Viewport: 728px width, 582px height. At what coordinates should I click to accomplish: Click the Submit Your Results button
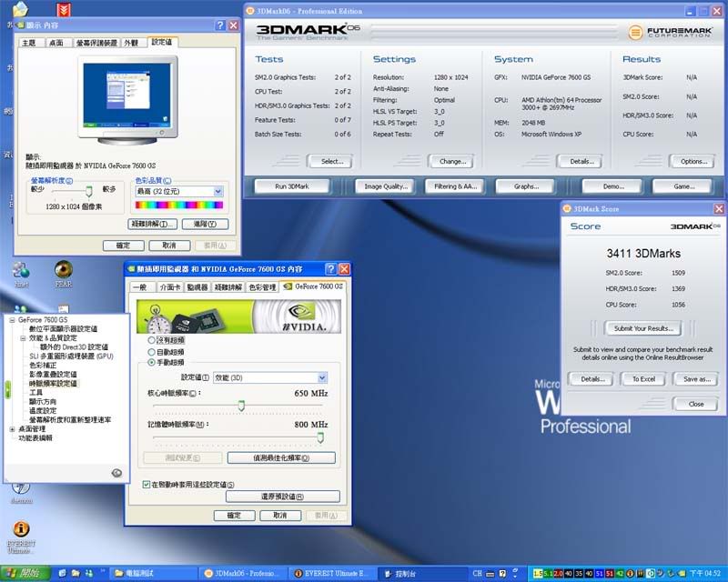643,328
